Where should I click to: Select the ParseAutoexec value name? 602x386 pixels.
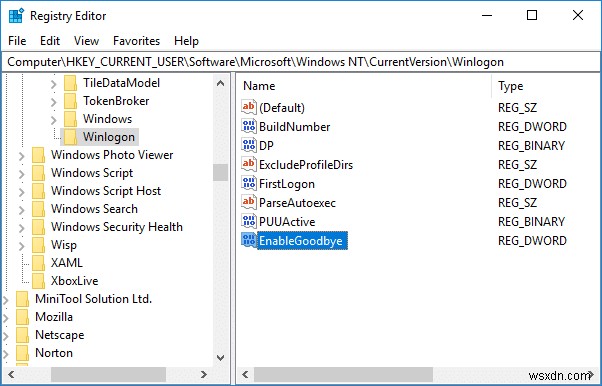[297, 203]
